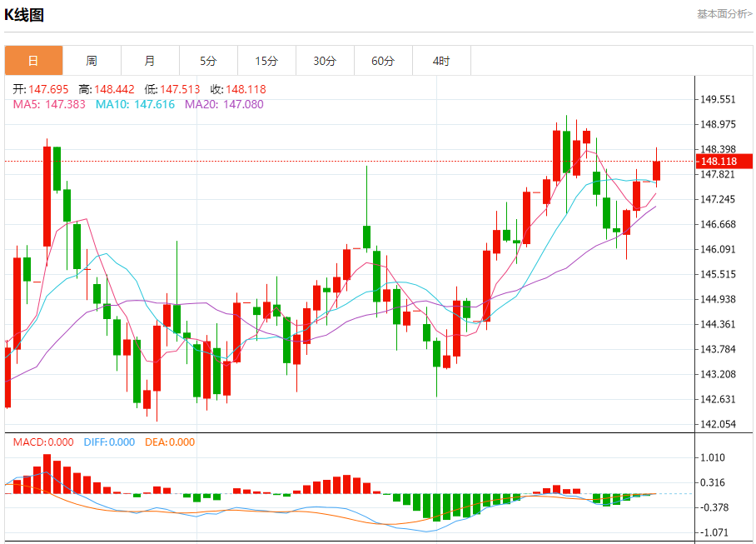
Task: Select the 日 daily chart tab
Action: [34, 61]
